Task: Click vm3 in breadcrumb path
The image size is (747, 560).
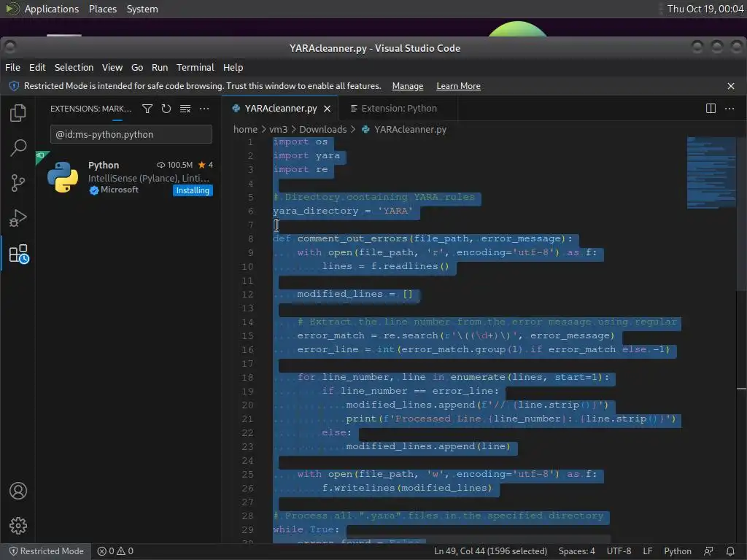Action: 278,130
